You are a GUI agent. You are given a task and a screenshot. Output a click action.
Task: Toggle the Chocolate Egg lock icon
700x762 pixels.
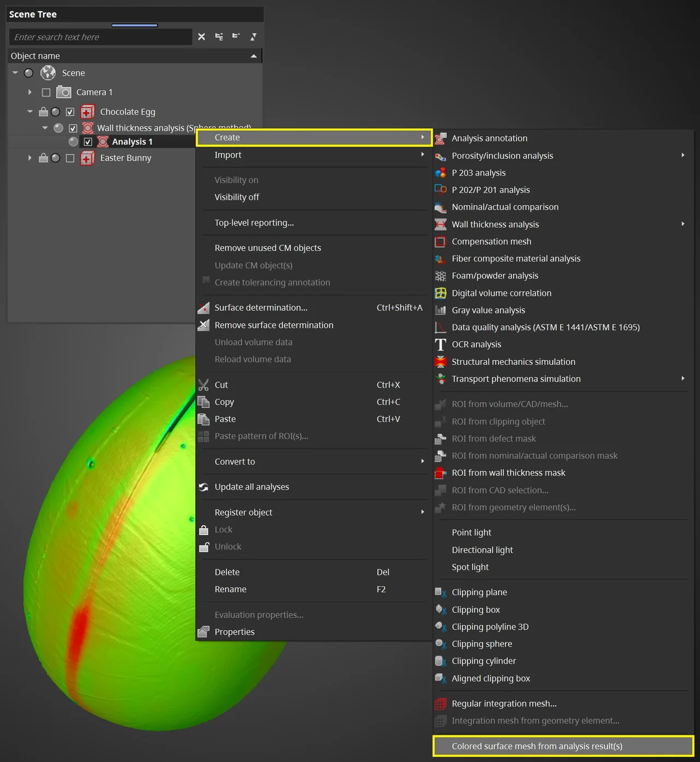[43, 112]
